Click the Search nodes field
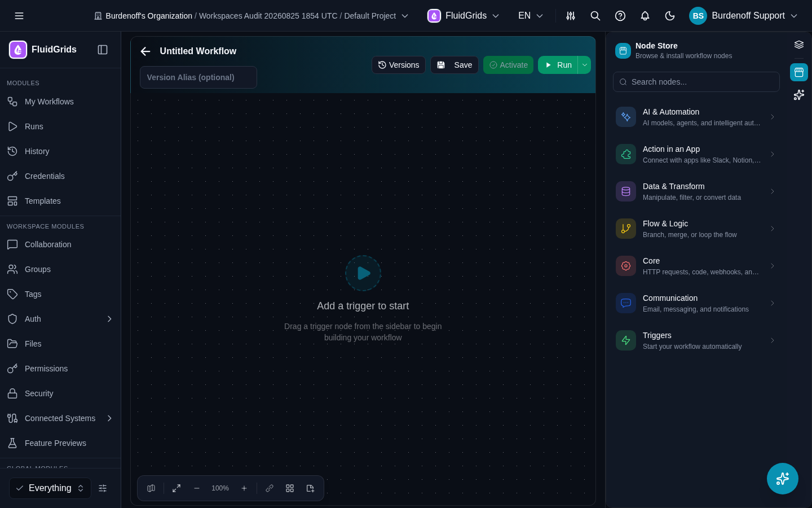This screenshot has width=812, height=508. 696,82
